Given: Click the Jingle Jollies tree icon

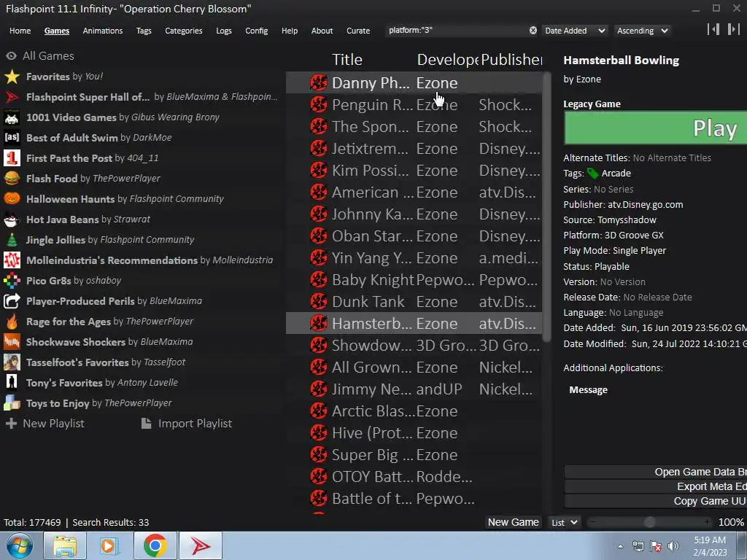Looking at the screenshot, I should click(x=12, y=240).
